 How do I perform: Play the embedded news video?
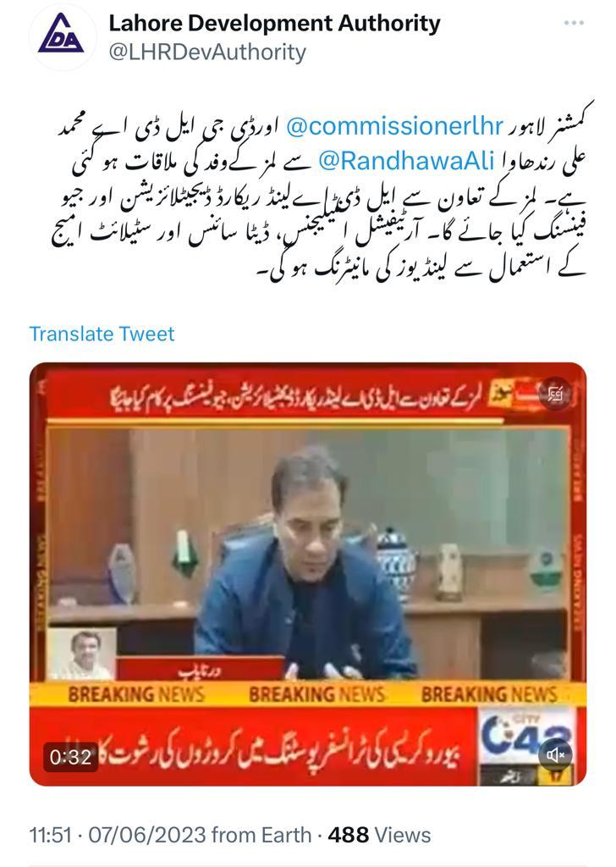click(308, 574)
